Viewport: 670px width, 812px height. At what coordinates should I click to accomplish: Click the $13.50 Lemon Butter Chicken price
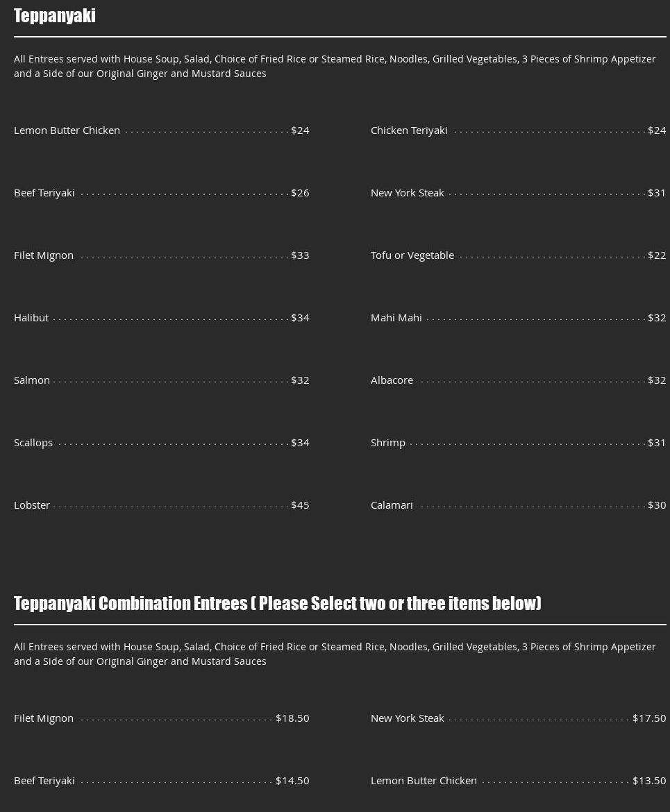click(x=649, y=781)
